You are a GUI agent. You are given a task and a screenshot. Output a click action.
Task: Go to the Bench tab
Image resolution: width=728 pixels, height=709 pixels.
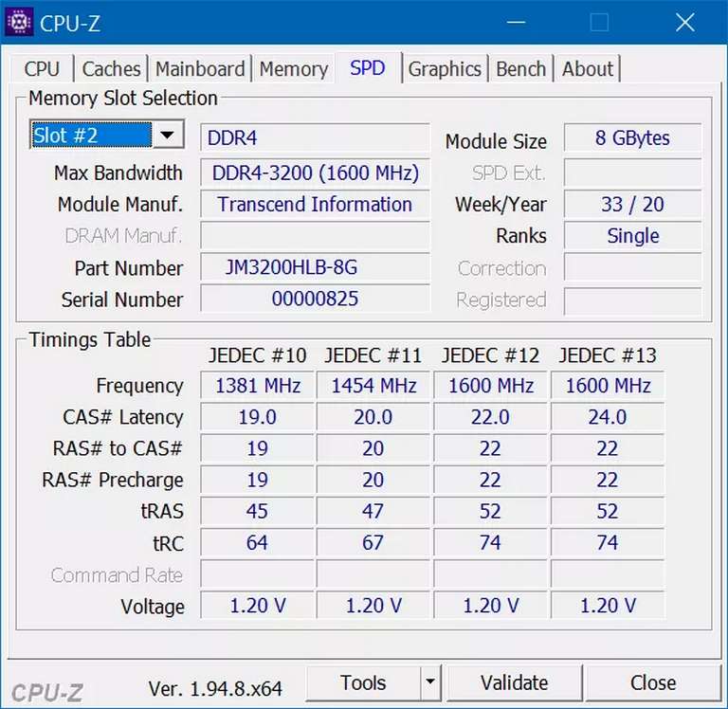tap(521, 68)
